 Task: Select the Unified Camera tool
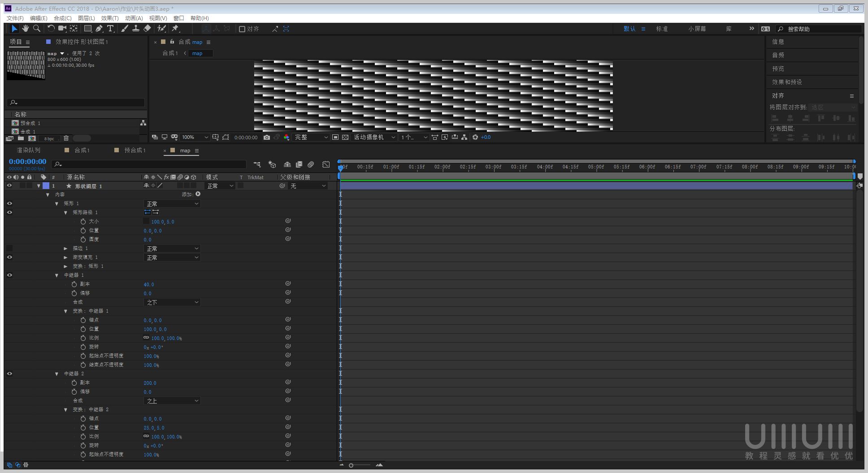click(x=62, y=29)
